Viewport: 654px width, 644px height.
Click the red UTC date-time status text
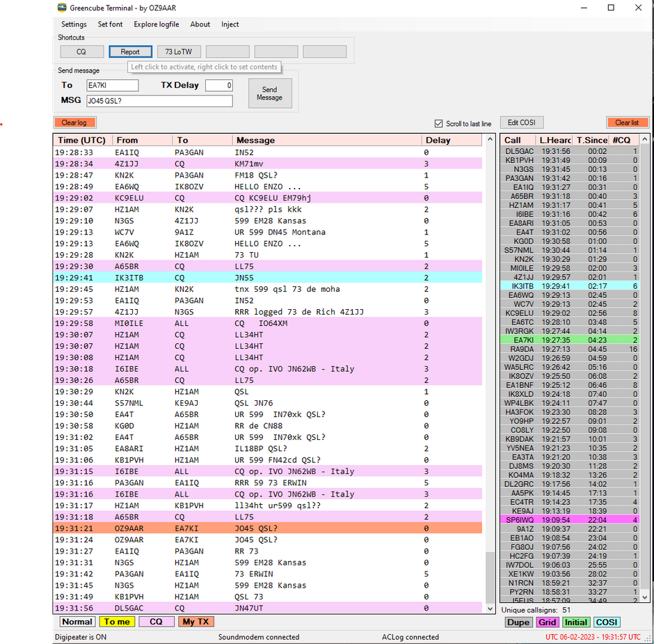tap(593, 637)
